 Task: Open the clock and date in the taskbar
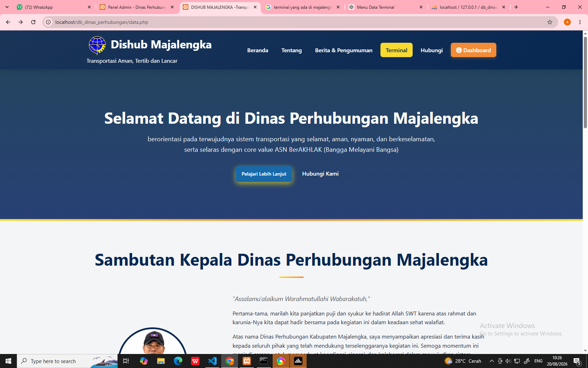pyautogui.click(x=557, y=361)
